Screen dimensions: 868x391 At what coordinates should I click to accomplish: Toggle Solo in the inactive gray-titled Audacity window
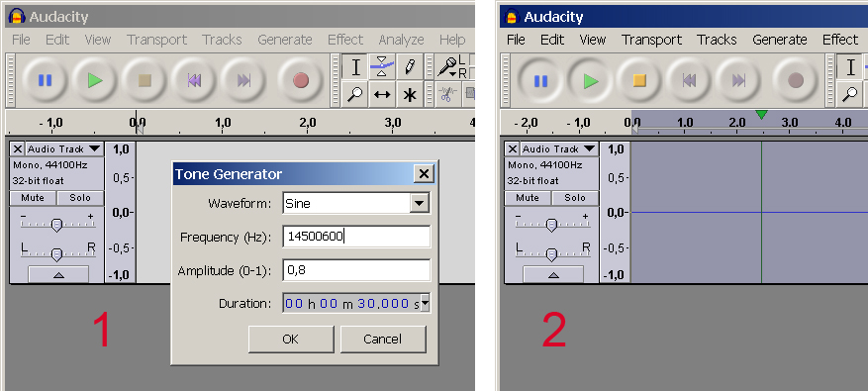[x=80, y=198]
